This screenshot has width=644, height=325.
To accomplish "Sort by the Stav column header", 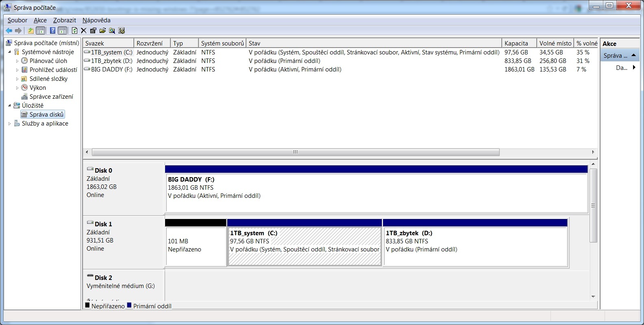I will click(374, 43).
